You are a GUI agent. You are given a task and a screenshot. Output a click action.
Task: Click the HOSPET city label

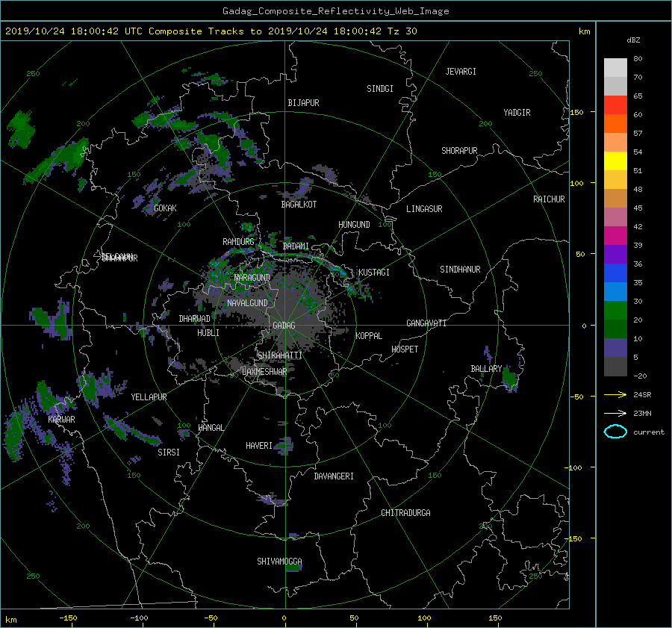tap(405, 349)
